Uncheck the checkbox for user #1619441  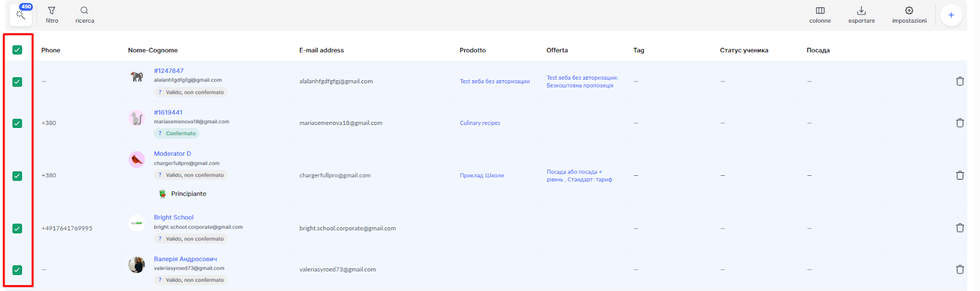17,123
